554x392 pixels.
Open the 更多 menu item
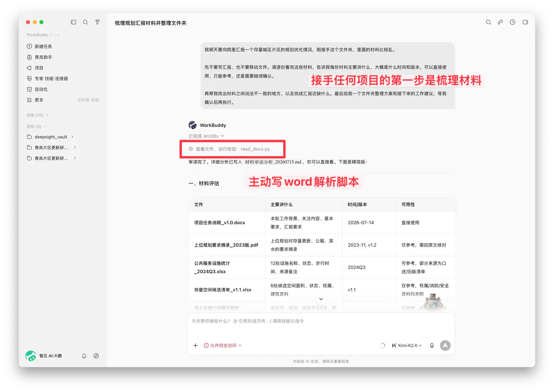pyautogui.click(x=39, y=100)
